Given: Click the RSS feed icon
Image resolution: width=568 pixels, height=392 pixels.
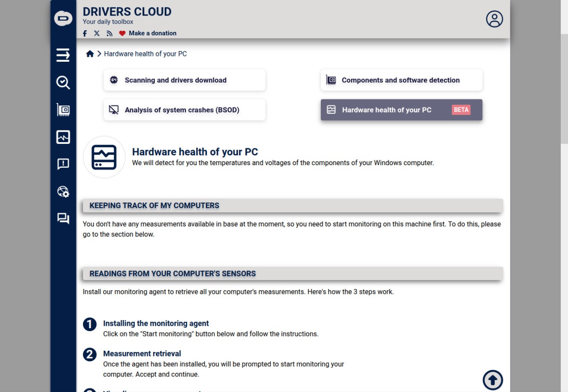Looking at the screenshot, I should [x=109, y=33].
